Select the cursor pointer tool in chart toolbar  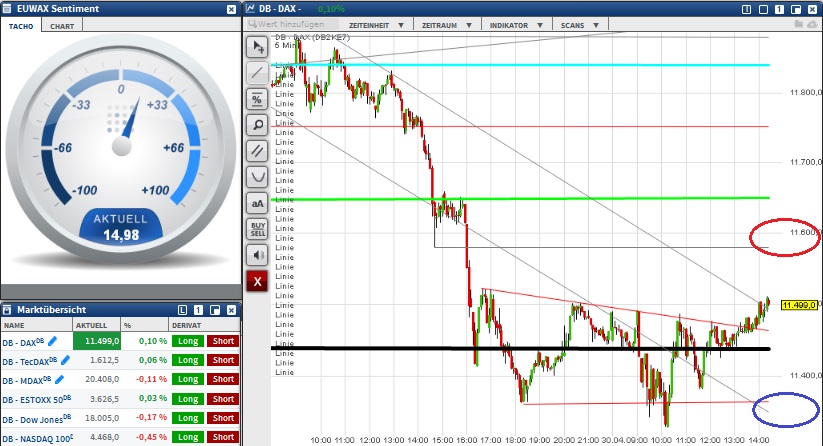[257, 47]
